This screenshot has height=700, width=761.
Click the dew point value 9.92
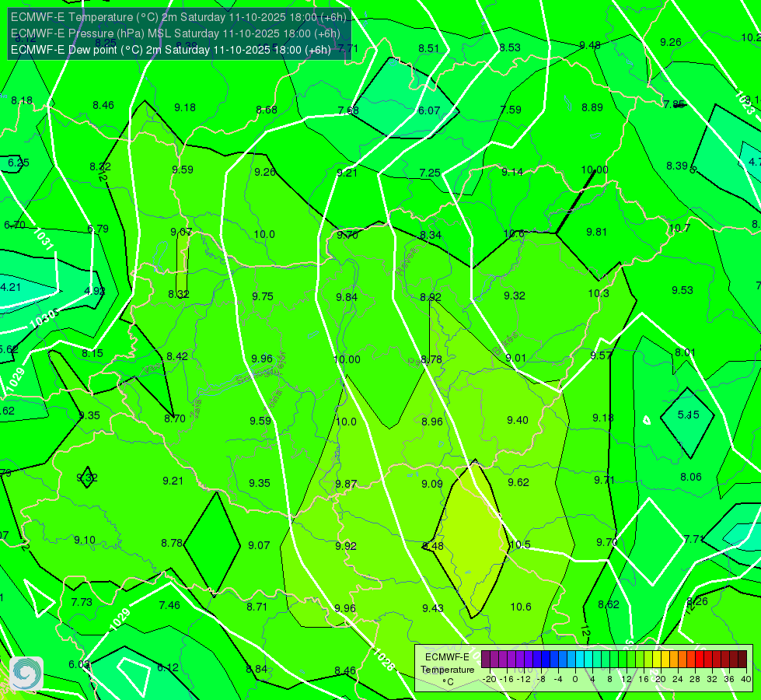point(346,546)
